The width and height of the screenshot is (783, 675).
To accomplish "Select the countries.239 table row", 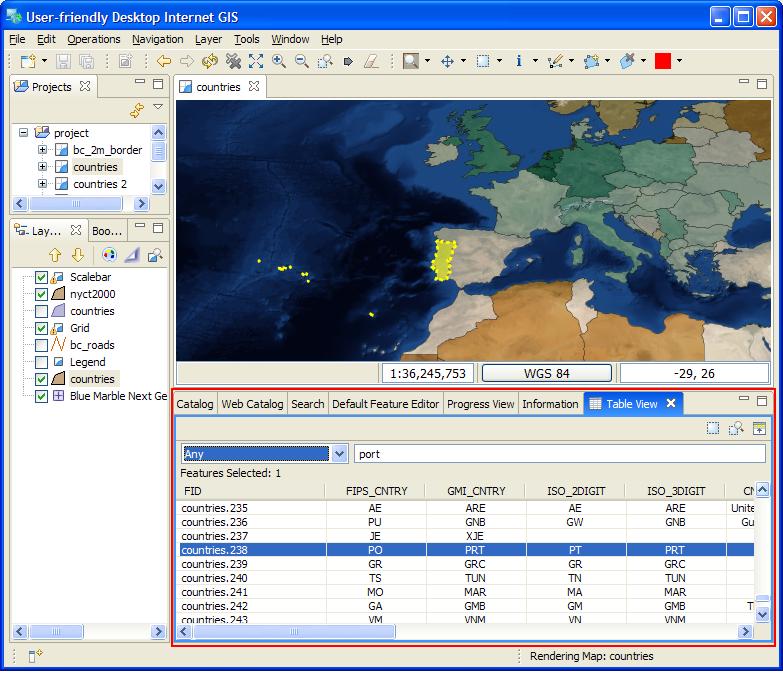I will pos(467,564).
